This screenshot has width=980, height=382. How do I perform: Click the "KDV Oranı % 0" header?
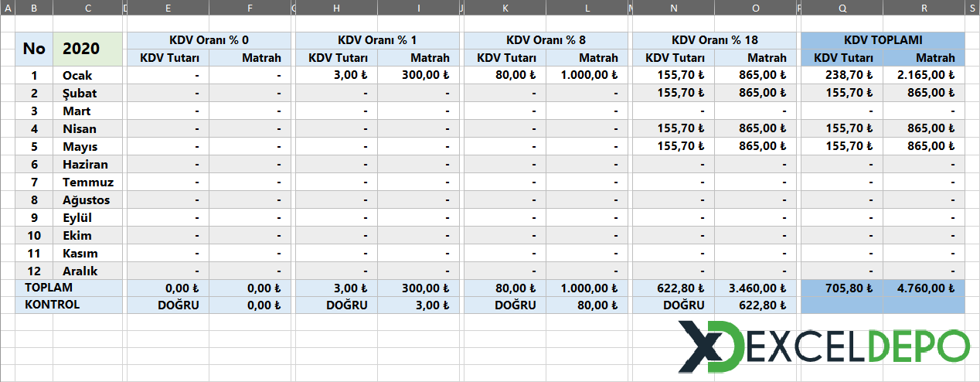[209, 40]
